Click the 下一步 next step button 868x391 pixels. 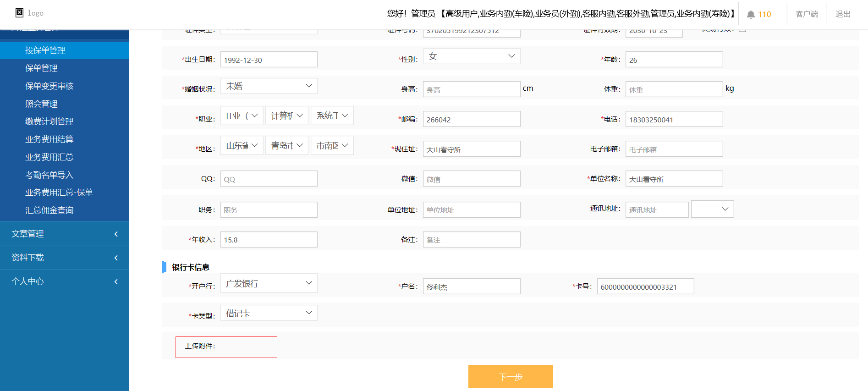511,377
